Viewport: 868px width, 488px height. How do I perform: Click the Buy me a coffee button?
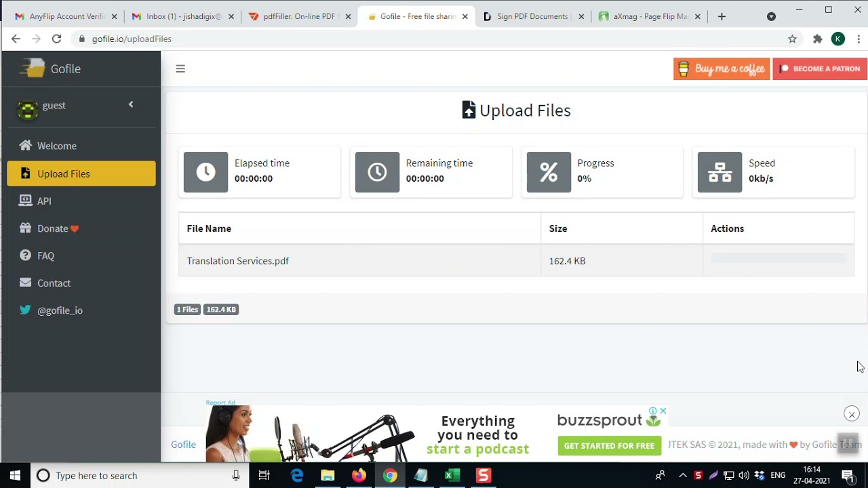pyautogui.click(x=722, y=68)
